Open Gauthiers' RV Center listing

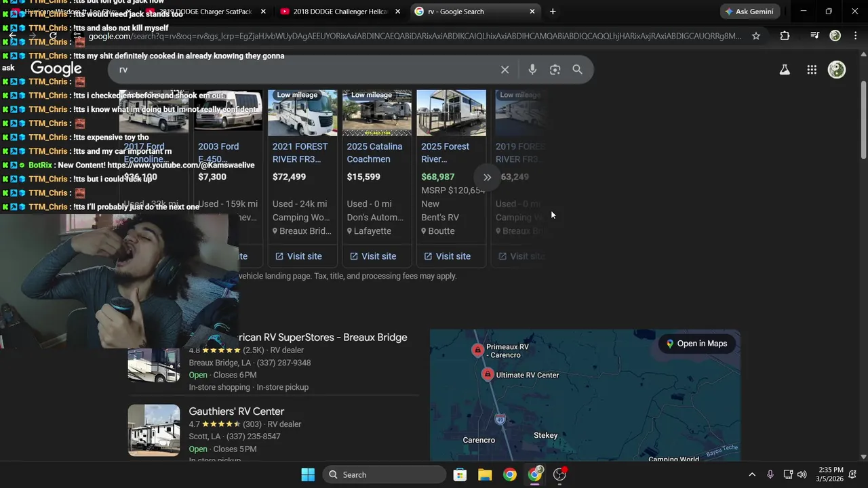tap(236, 411)
